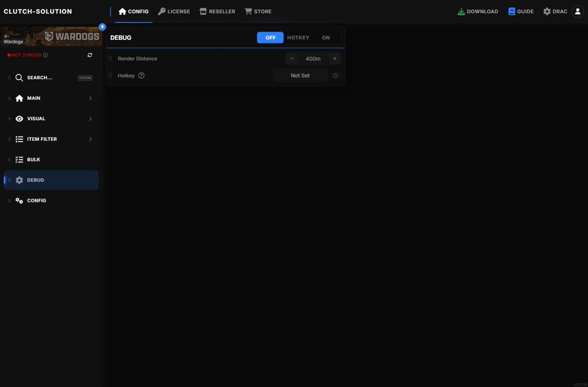The width and height of the screenshot is (588, 387).
Task: Click the drag handle beside Hotkey row
Action: pos(110,76)
